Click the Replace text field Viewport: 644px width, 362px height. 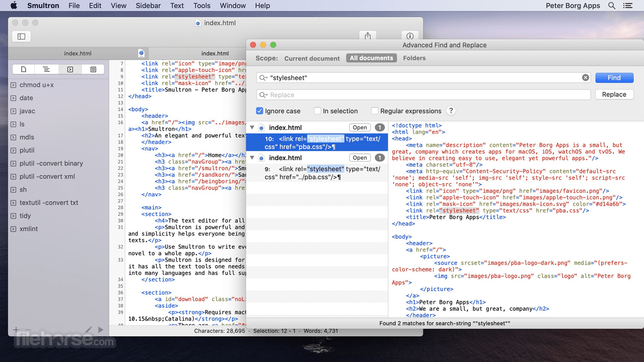(x=423, y=95)
